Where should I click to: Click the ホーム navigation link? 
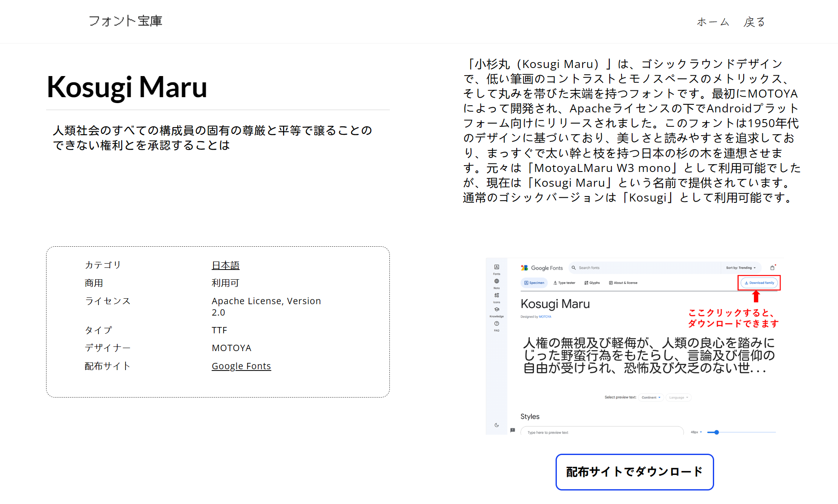(x=713, y=22)
